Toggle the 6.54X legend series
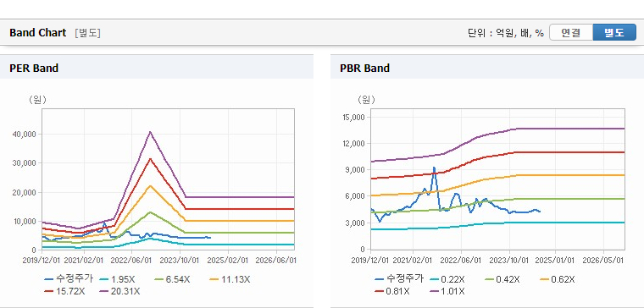 (x=172, y=279)
